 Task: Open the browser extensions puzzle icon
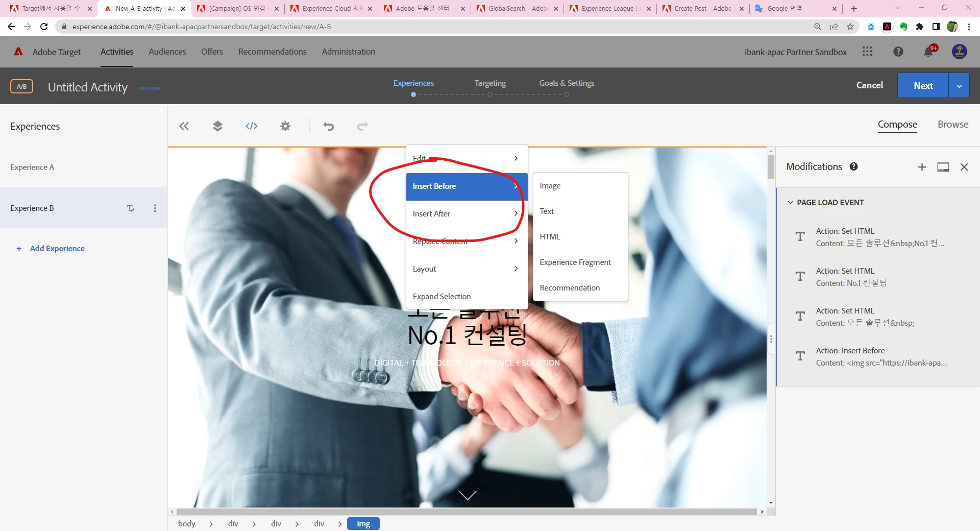pyautogui.click(x=920, y=27)
